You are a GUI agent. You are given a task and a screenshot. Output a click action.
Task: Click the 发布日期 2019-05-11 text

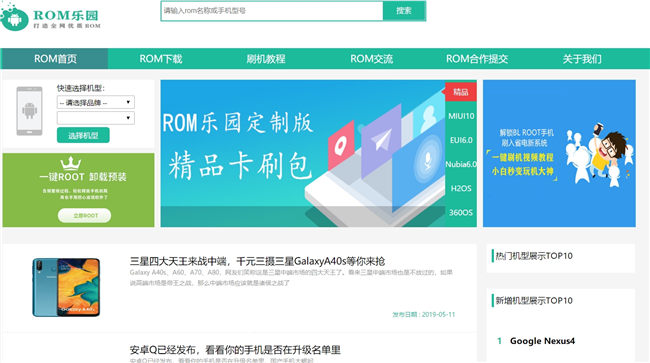point(424,315)
